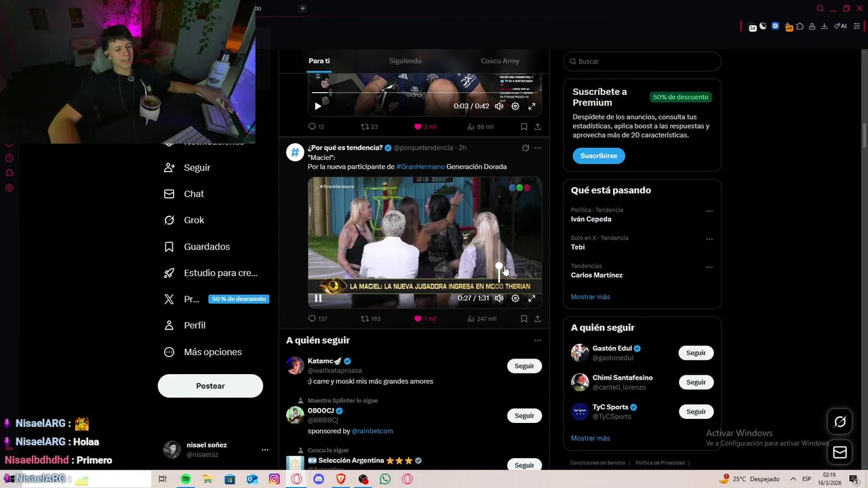
Task: Bookmark the post with 88 mil views
Action: [524, 127]
